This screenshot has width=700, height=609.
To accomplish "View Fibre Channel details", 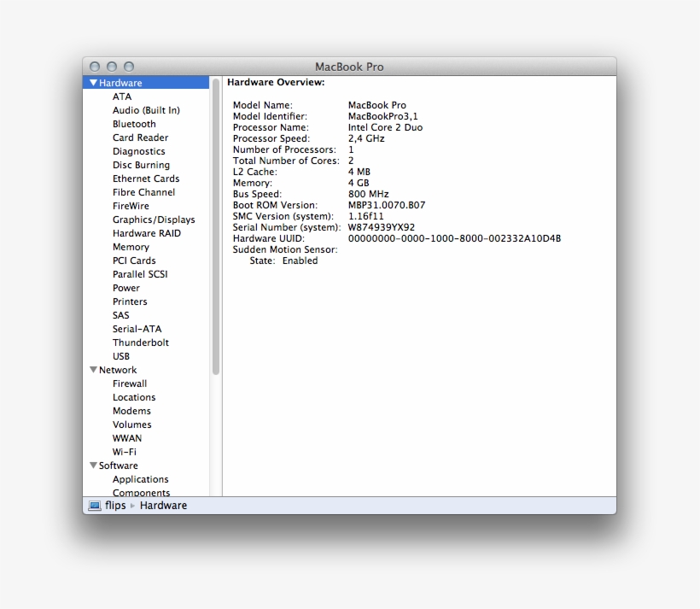I will pos(143,191).
